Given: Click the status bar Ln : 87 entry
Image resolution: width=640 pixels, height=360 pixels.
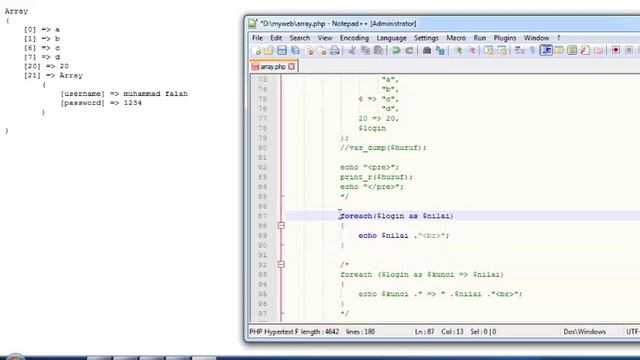Looking at the screenshot, I should [x=424, y=332].
